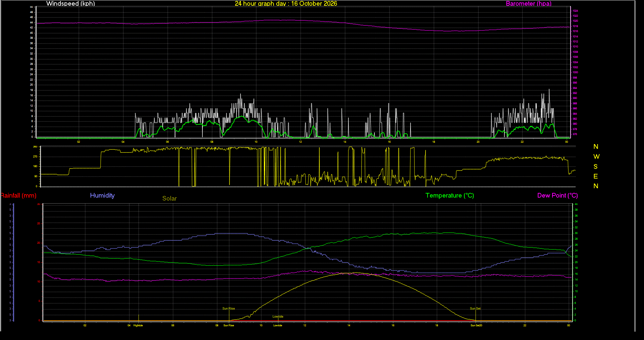The width and height of the screenshot is (644, 340).
Task: Click the lowest 'N' wind direction letter
Action: pyautogui.click(x=596, y=186)
